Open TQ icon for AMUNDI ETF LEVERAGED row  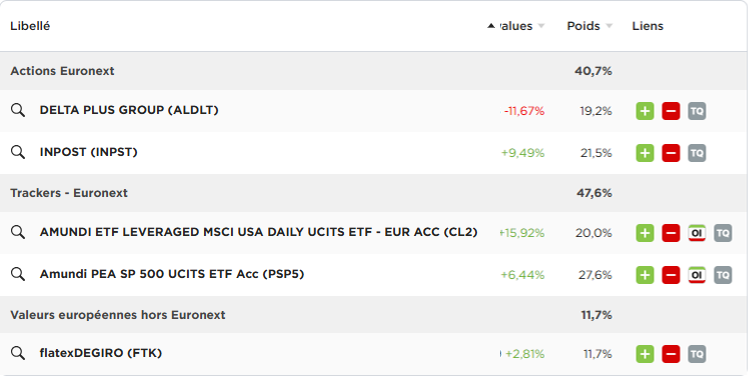pos(723,233)
